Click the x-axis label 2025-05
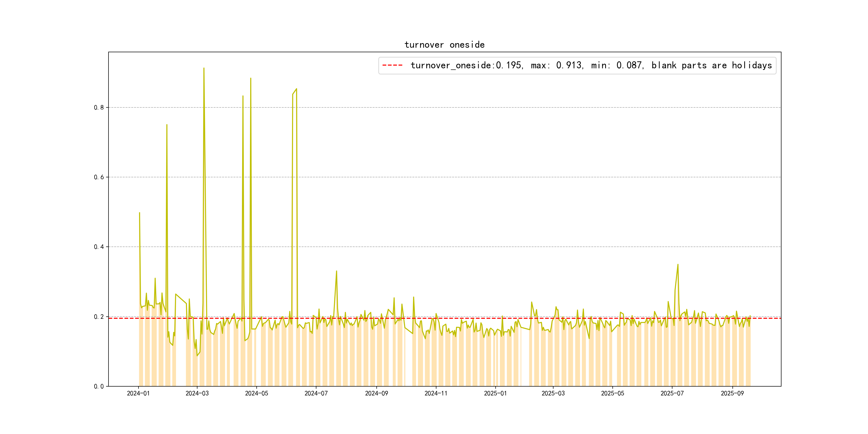Viewport: 868px width, 434px height. pos(613,394)
